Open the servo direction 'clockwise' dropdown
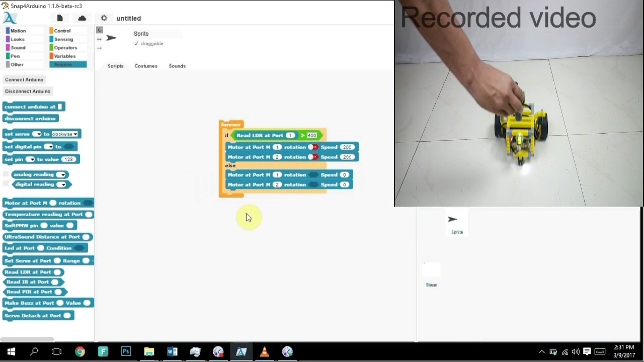This screenshot has height=362, width=644. pyautogui.click(x=65, y=134)
